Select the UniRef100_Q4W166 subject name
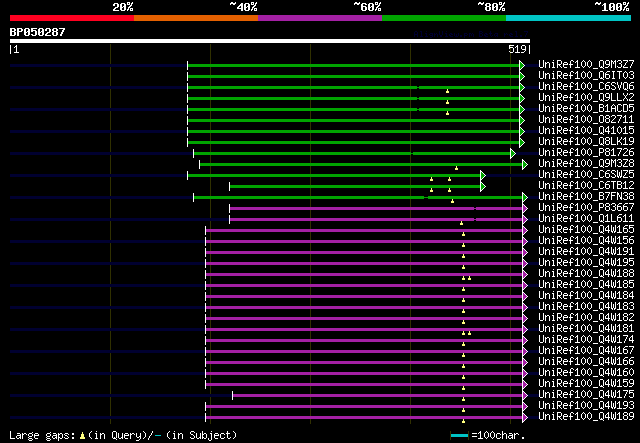The width and height of the screenshot is (640, 443). coord(586,362)
